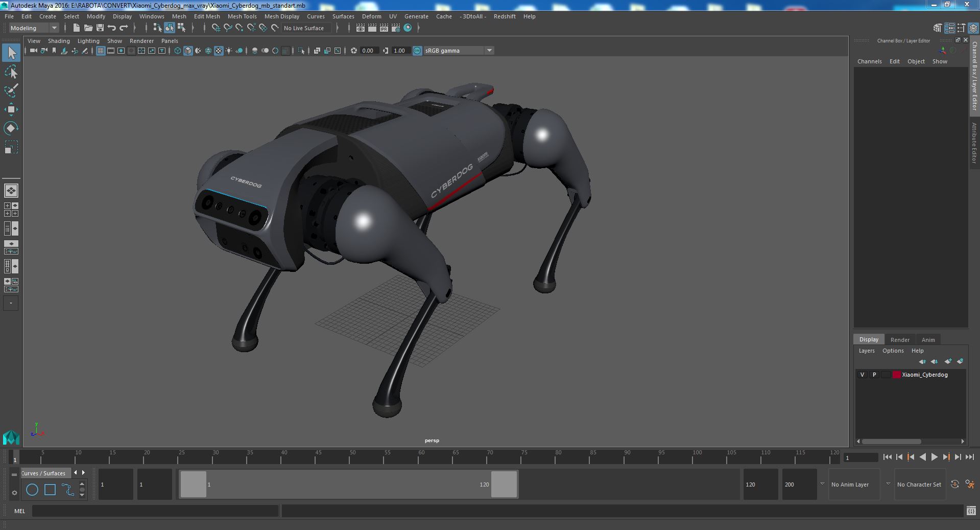Redo the last action
Viewport: 980px width, 530px height.
[124, 28]
